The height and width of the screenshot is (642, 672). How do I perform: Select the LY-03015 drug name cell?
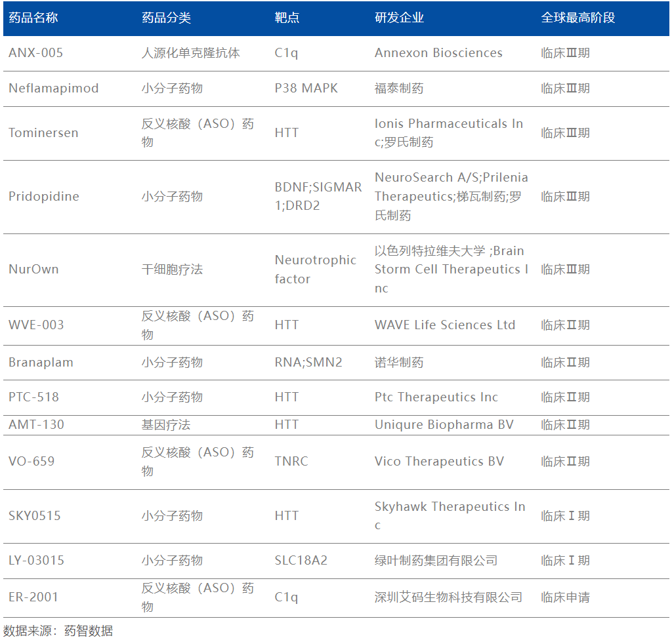click(36, 560)
